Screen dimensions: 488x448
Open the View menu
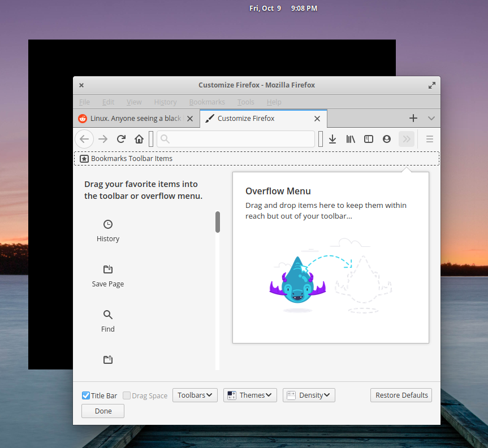coord(134,102)
